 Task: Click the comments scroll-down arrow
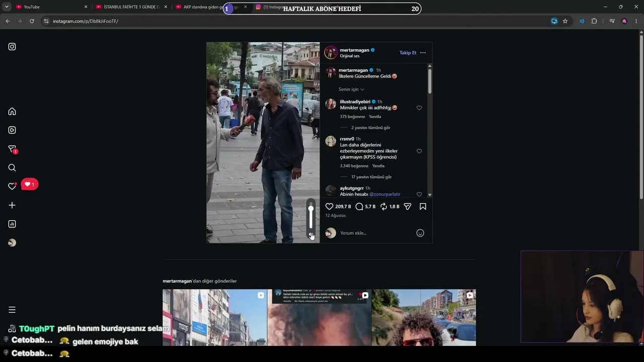[x=430, y=195]
